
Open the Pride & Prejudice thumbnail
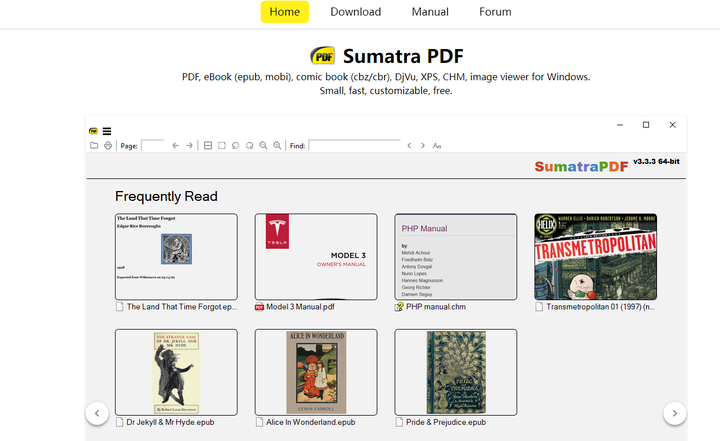click(x=456, y=372)
